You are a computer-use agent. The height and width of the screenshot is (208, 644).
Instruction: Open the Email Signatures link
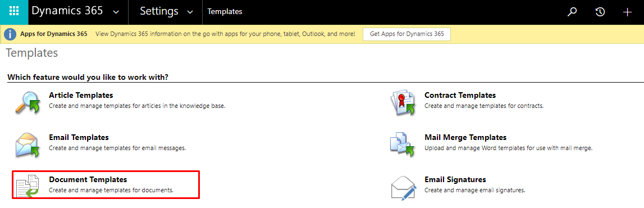tap(455, 180)
